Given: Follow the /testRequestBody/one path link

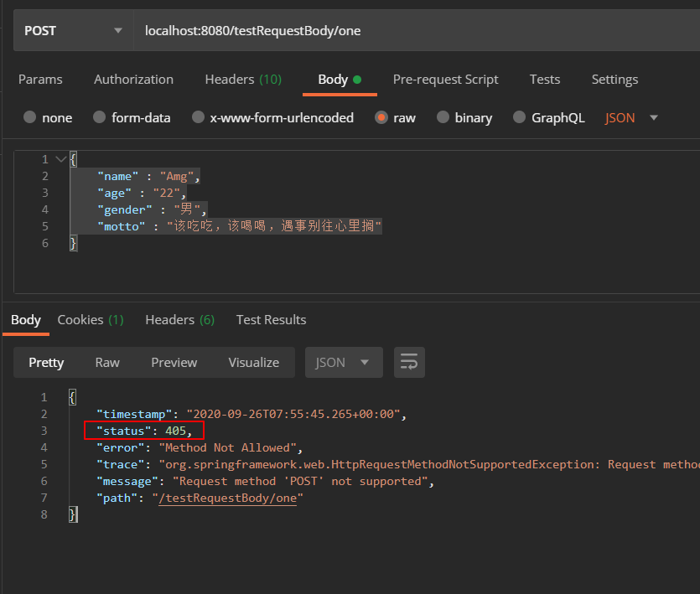Looking at the screenshot, I should click(228, 498).
